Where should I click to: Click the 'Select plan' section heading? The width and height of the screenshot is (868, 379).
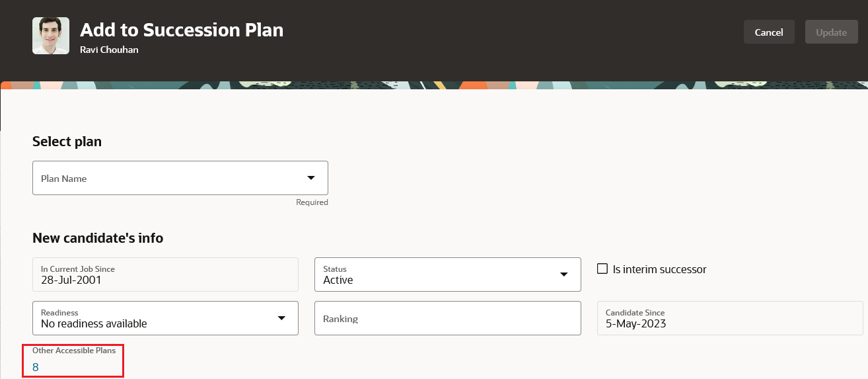pos(67,142)
